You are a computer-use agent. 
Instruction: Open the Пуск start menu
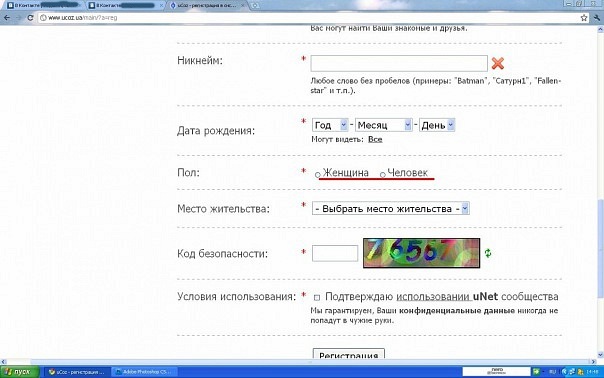pos(19,372)
